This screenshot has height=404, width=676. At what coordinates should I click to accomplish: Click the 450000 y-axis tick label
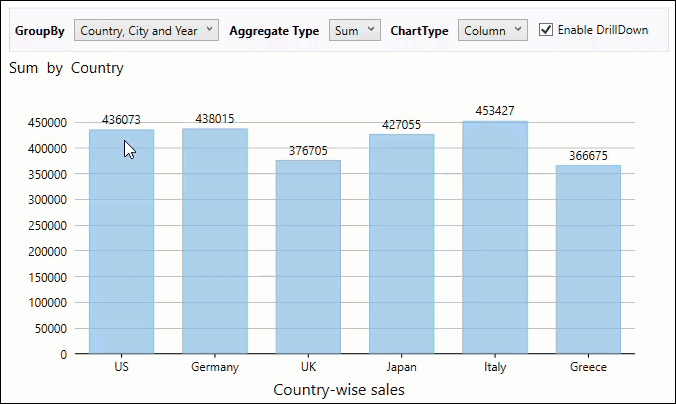pos(46,123)
